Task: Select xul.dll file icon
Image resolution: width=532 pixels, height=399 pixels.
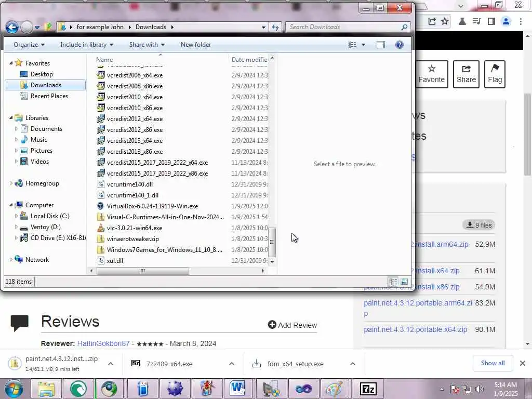Action: [101, 261]
